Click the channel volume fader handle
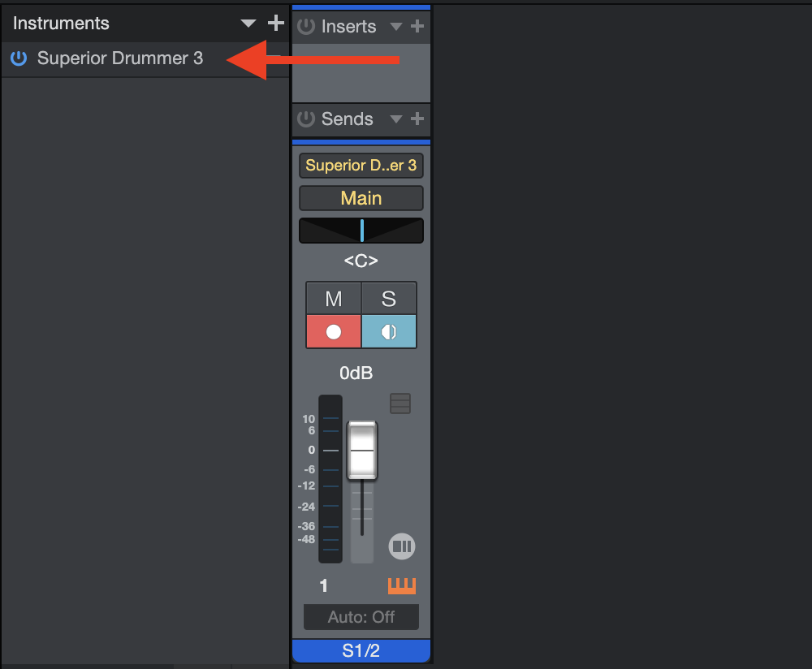 click(x=362, y=450)
